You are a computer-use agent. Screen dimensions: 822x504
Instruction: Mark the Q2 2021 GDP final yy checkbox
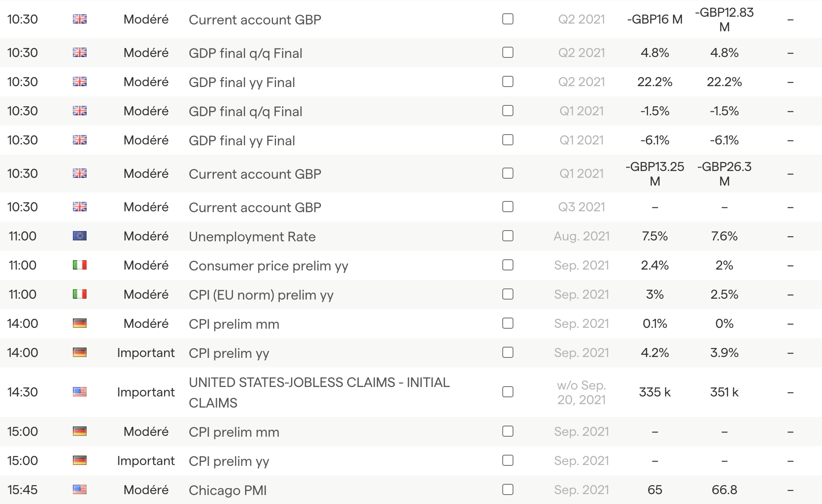(508, 82)
